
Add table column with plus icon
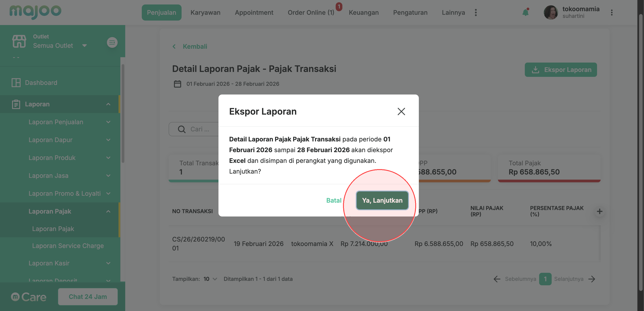[x=599, y=211]
